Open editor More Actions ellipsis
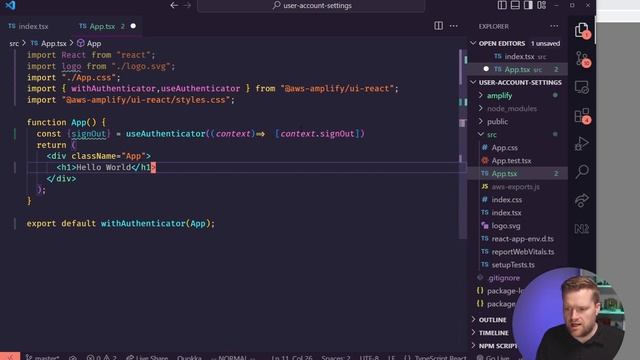Image resolution: width=640 pixels, height=360 pixels. [x=453, y=26]
